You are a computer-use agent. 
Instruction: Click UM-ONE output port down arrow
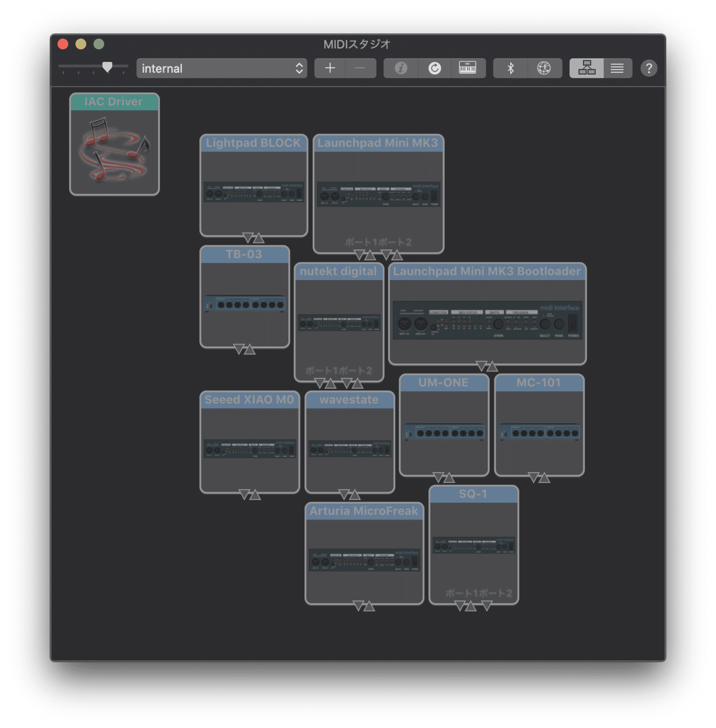pyautogui.click(x=439, y=478)
